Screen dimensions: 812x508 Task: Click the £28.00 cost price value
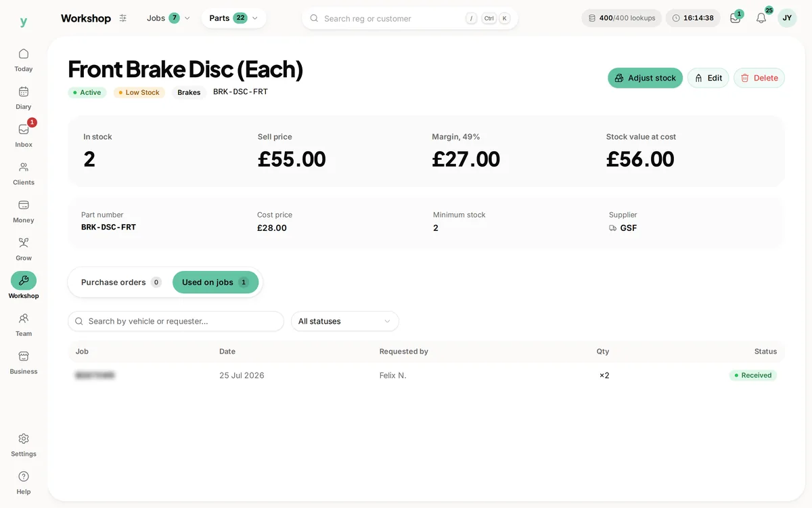(272, 228)
